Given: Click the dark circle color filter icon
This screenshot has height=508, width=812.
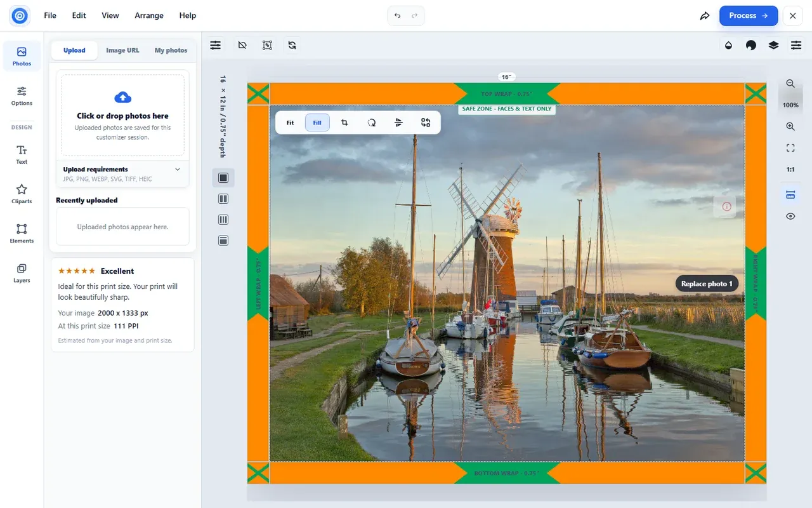Looking at the screenshot, I should (751, 45).
